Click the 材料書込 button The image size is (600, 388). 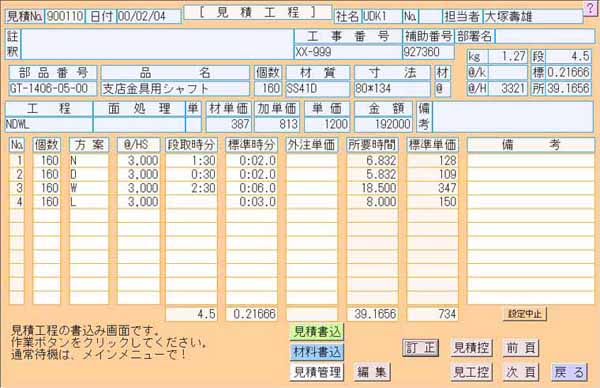coord(317,352)
